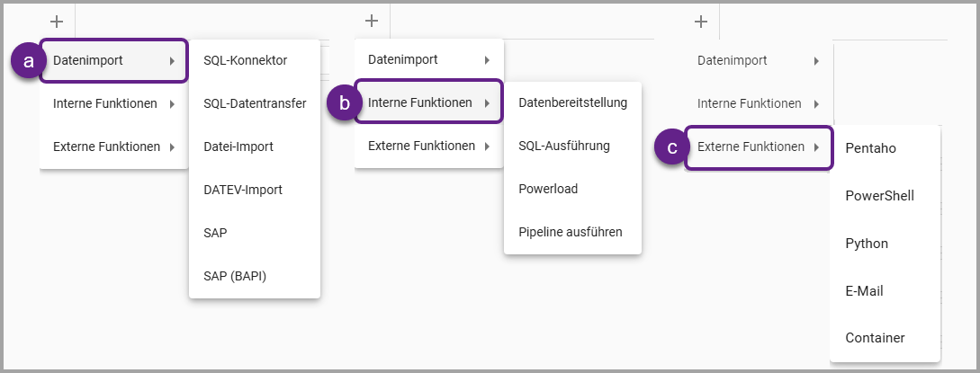Expand the arrow on the purple-outlined Interne Funktionen entry
980x373 pixels.
[x=487, y=103]
